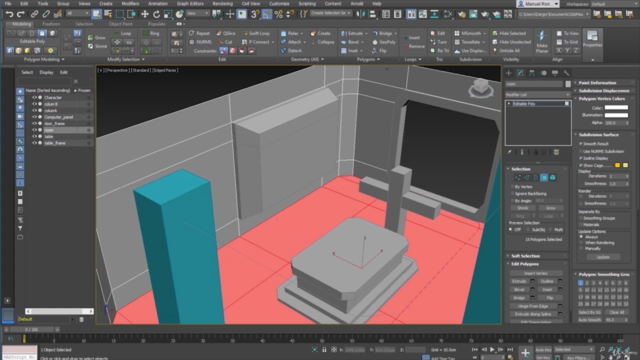Open the Create tab in command panel
640x360 pixels.
[509, 73]
